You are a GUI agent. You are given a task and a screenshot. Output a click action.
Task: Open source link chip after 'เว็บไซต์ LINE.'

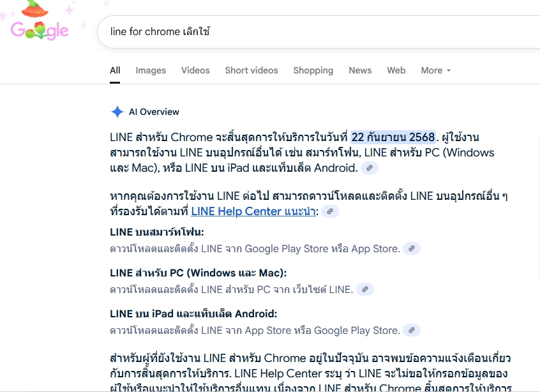click(364, 289)
